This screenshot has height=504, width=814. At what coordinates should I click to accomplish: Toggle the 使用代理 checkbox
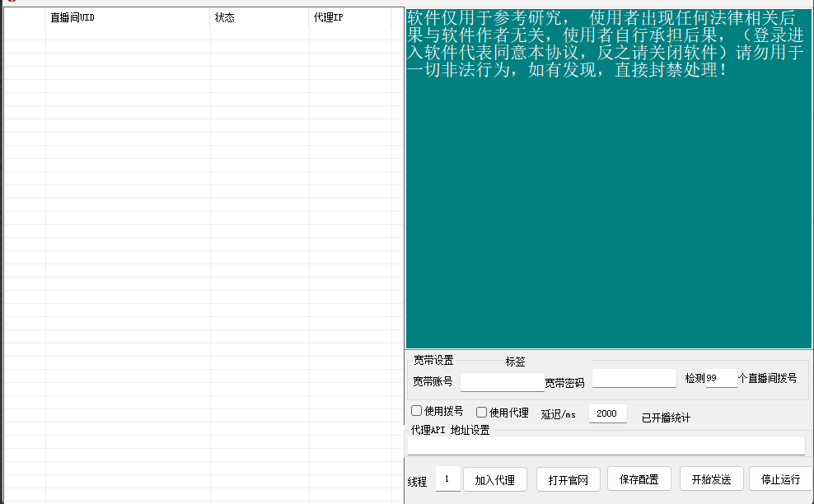click(x=482, y=412)
